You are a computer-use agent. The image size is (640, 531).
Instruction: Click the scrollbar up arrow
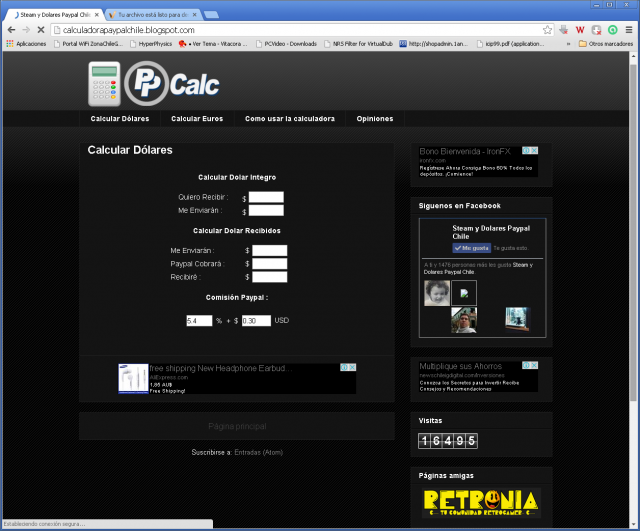coord(633,56)
